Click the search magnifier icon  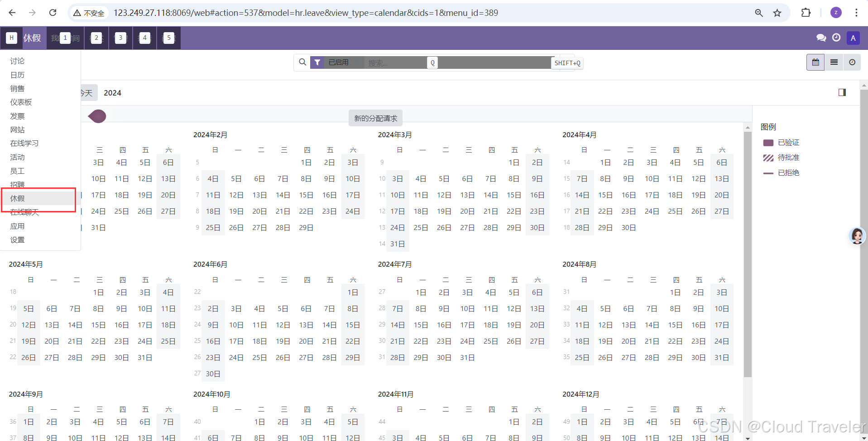click(x=302, y=62)
